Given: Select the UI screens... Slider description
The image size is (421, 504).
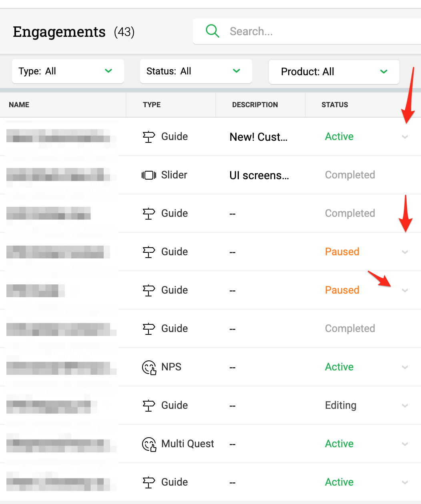Looking at the screenshot, I should [259, 175].
